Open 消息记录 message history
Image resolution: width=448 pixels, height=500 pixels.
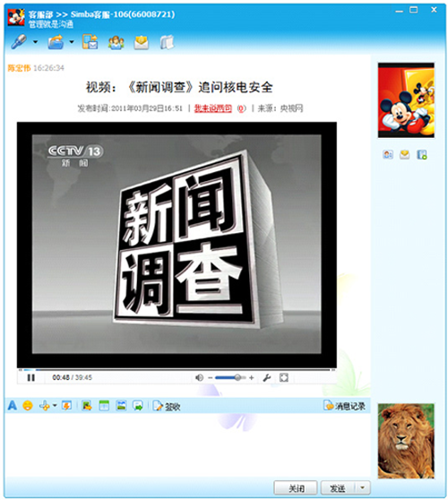point(344,406)
